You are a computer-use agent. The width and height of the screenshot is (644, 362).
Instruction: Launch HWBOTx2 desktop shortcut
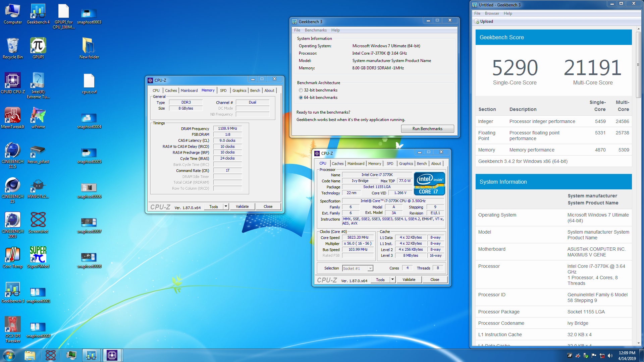pos(38,188)
